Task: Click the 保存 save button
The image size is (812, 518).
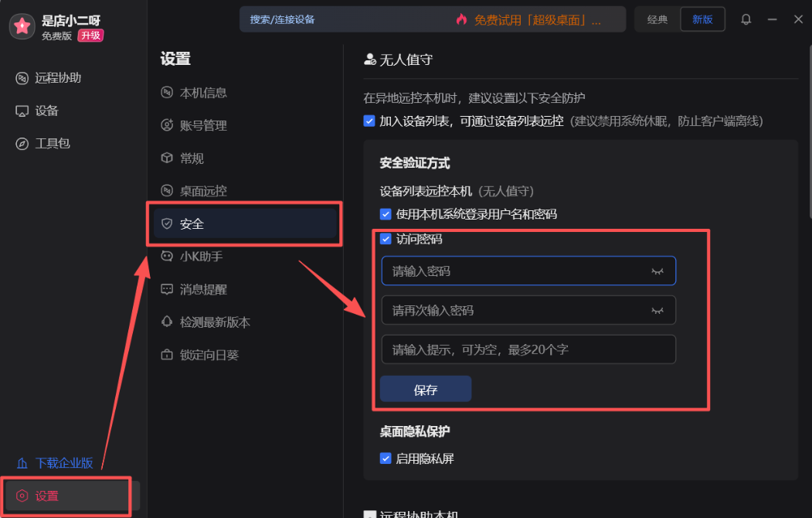Action: point(426,389)
